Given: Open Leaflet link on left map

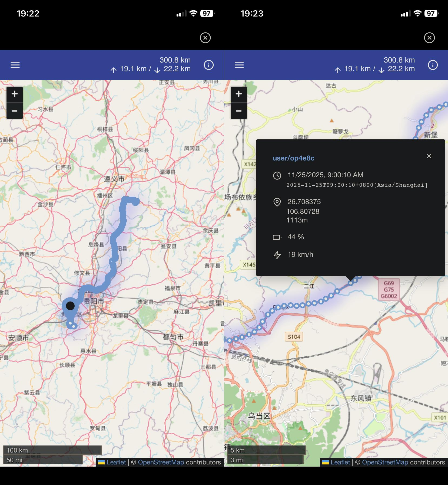Looking at the screenshot, I should (x=116, y=462).
